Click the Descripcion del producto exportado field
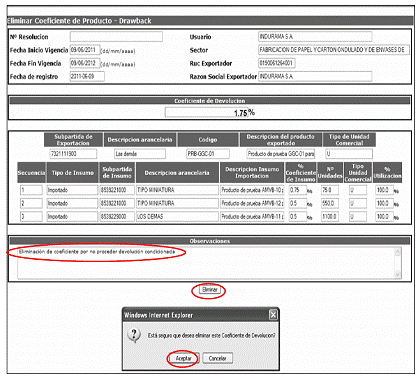Image resolution: width=420 pixels, height=379 pixels. (281, 154)
